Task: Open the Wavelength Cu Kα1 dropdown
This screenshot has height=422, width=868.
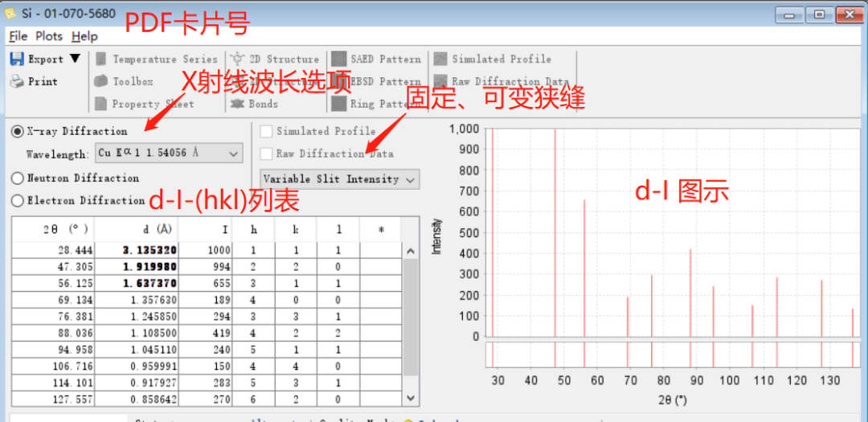Action: [169, 153]
